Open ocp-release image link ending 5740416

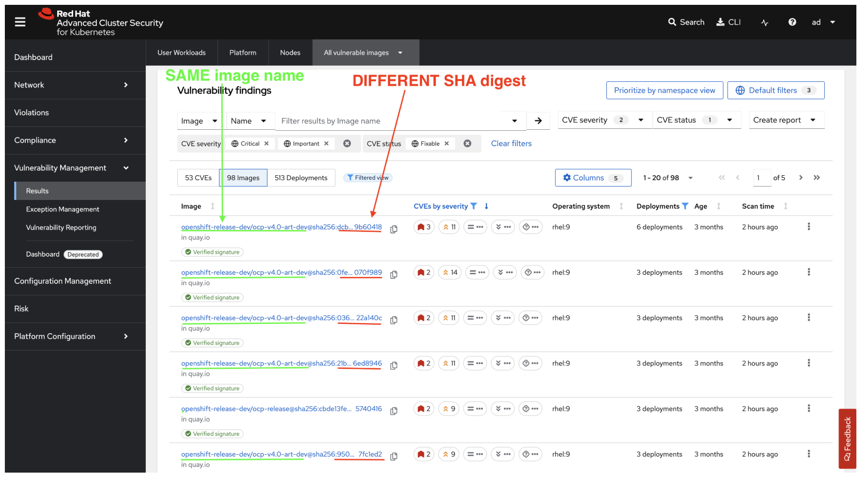[x=281, y=409]
